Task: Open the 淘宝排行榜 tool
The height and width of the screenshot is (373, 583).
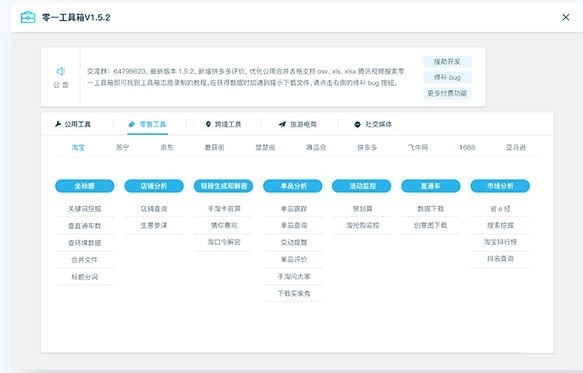Action: [x=500, y=242]
